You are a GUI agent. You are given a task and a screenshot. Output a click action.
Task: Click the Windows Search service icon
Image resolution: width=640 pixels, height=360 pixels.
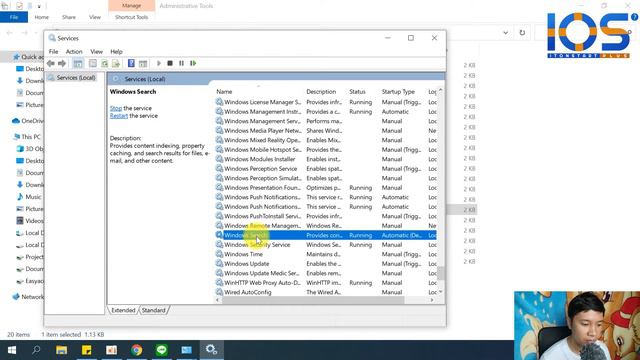pyautogui.click(x=219, y=235)
